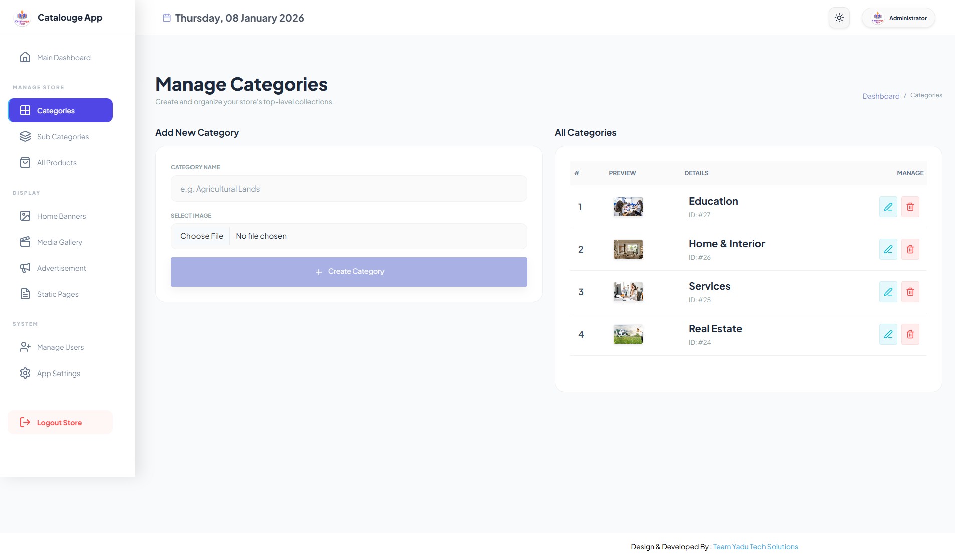Edit the Education category
Screen dimensions: 955x560
click(x=888, y=207)
